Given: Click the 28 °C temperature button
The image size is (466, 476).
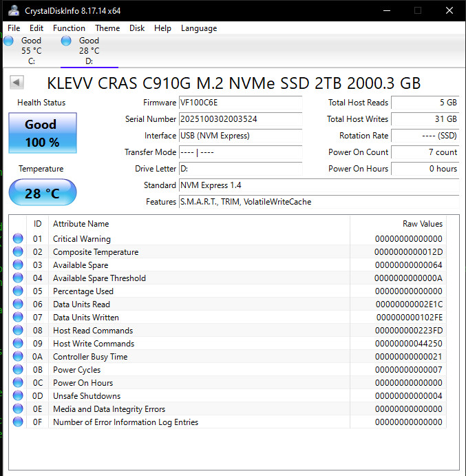Looking at the screenshot, I should pyautogui.click(x=43, y=192).
